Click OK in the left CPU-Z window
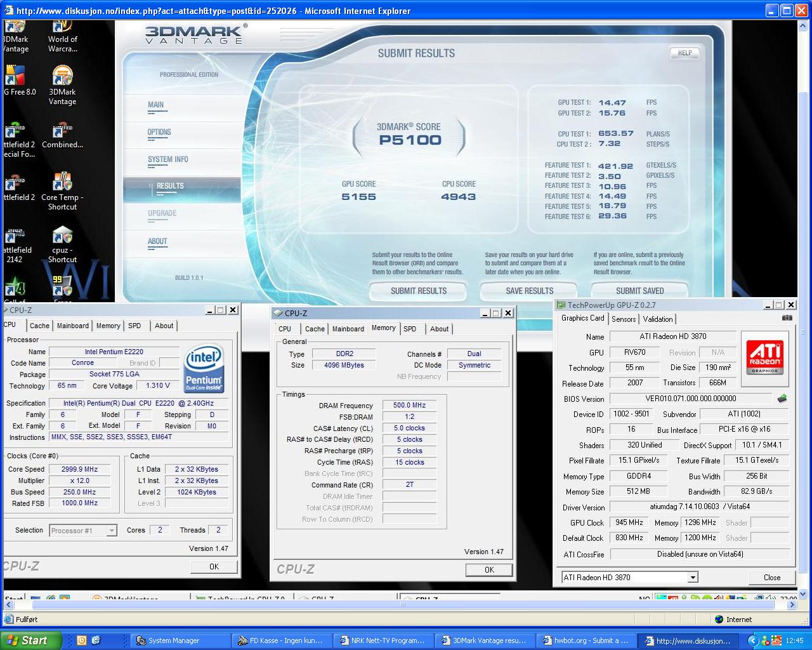 [214, 567]
